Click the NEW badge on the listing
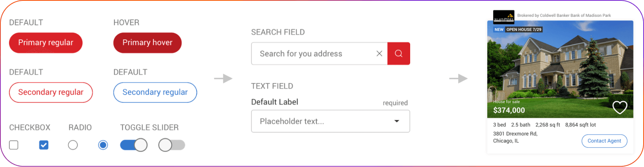The height and width of the screenshot is (167, 644). (499, 30)
